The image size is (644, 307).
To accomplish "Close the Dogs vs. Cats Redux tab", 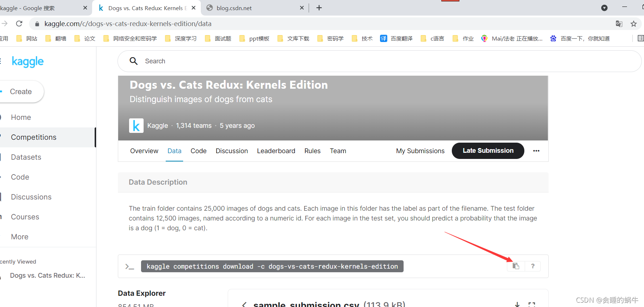I will click(x=194, y=8).
